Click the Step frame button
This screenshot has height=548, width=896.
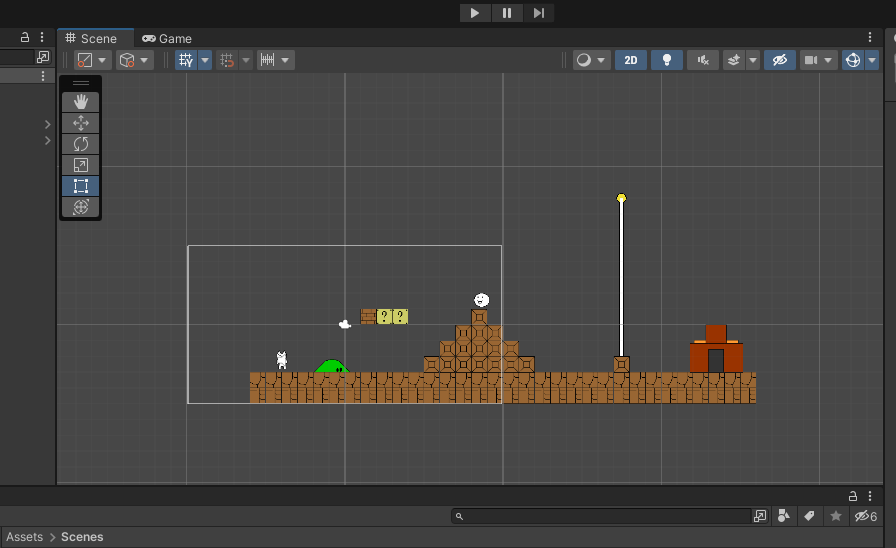pos(538,13)
